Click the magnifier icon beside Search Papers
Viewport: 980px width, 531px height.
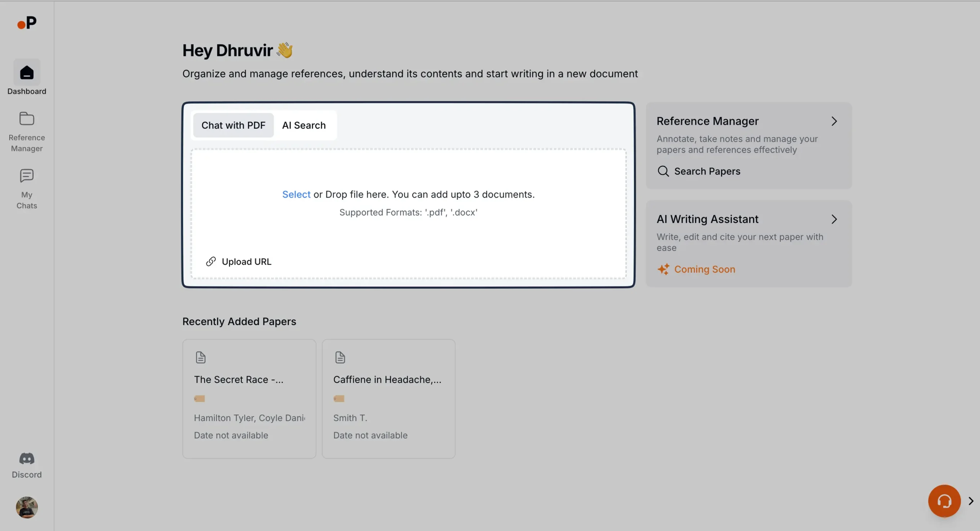663,171
